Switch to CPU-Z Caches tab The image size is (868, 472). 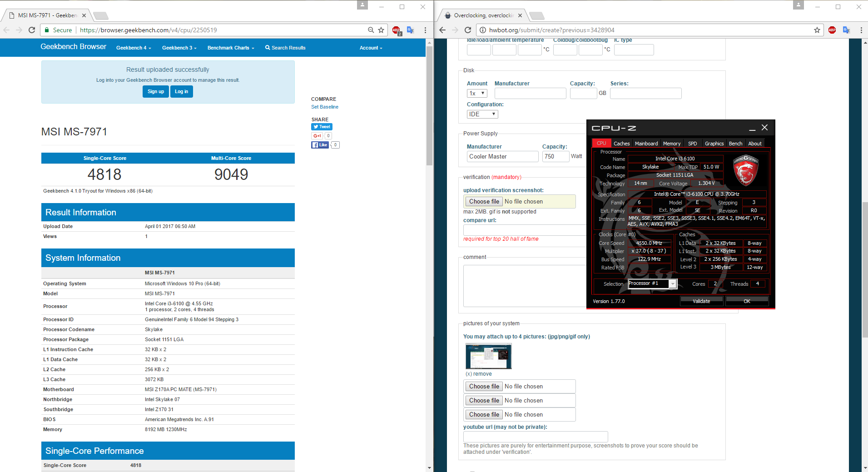(621, 144)
